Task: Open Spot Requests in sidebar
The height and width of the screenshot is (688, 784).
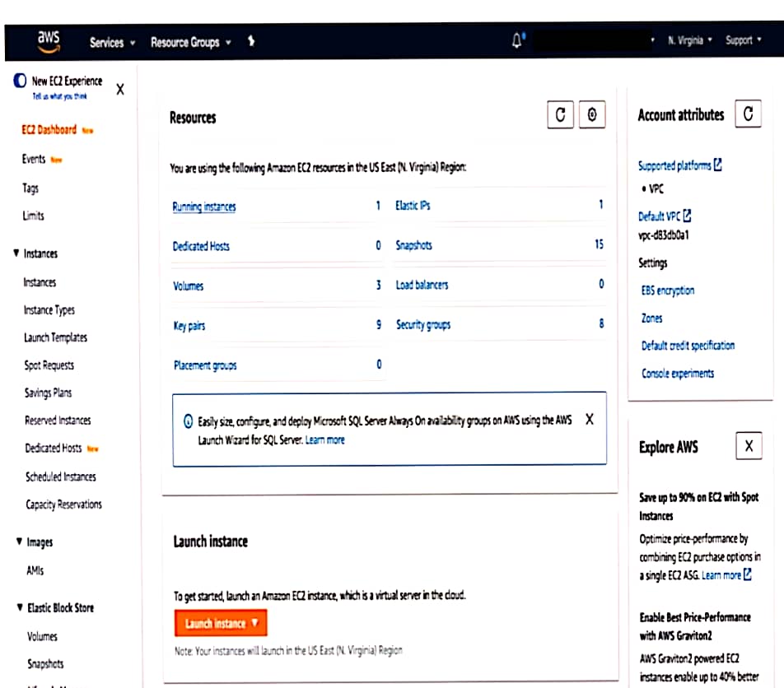Action: coord(49,365)
